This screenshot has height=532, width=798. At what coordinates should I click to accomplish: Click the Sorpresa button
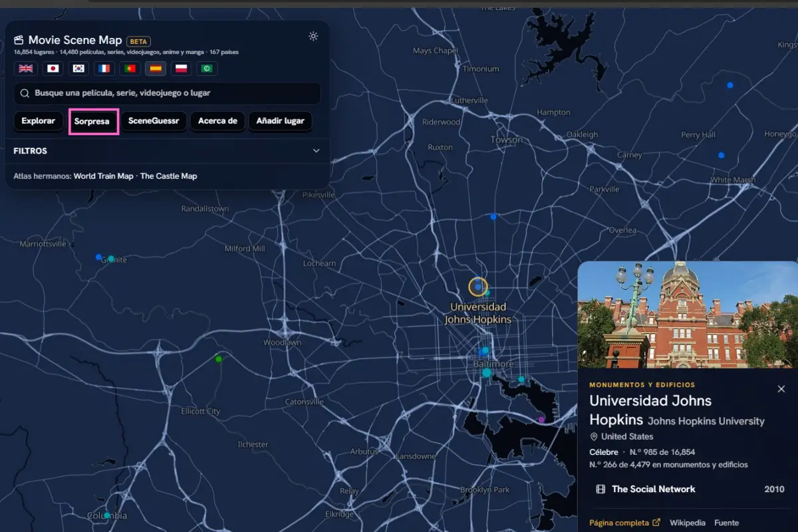93,122
